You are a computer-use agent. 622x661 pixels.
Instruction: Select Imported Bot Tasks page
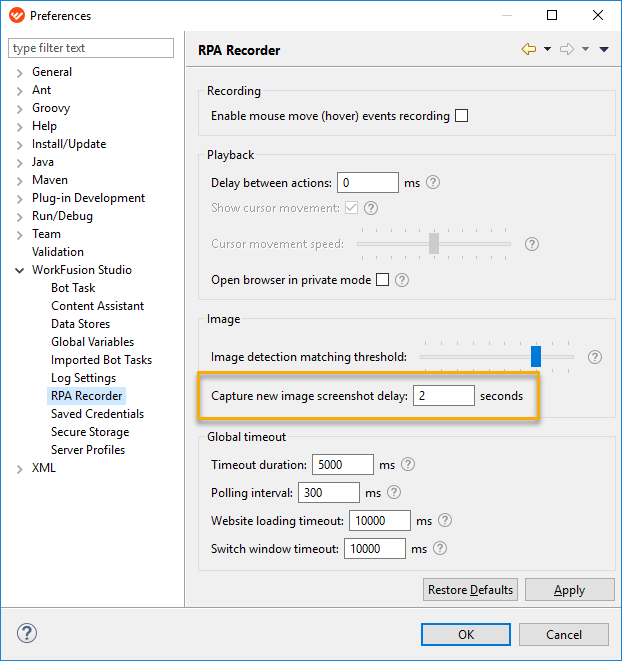(101, 360)
